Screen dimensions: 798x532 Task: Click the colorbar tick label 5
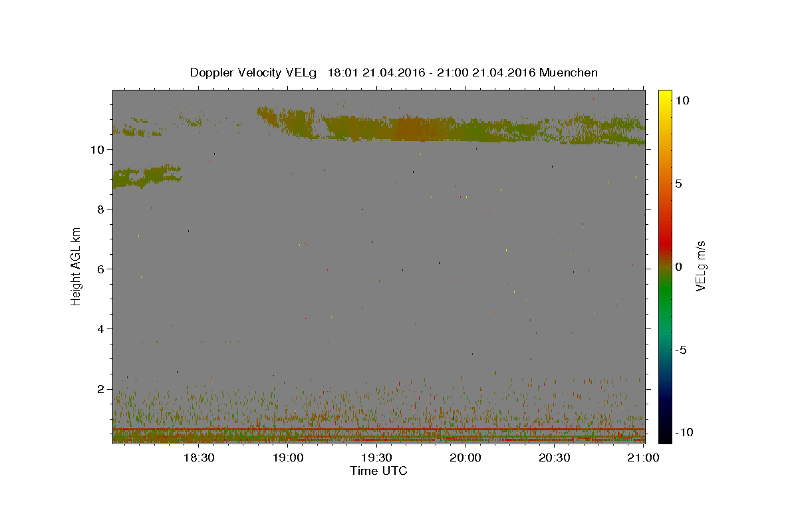[x=678, y=184]
